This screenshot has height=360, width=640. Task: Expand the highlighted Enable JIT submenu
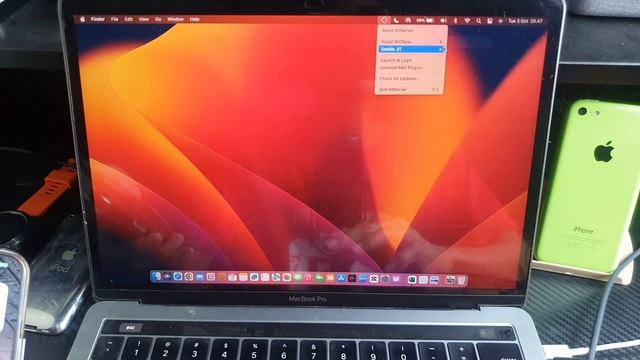coord(410,49)
